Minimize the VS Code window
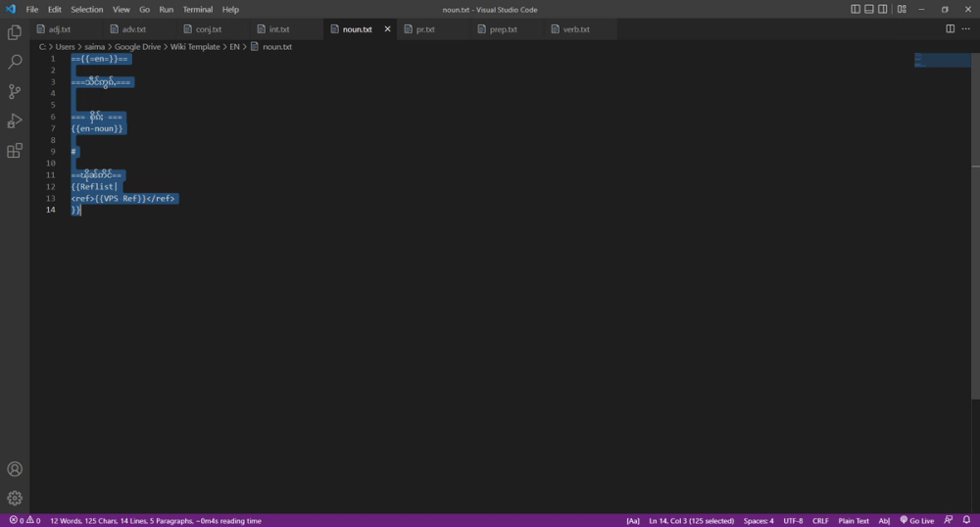Image resolution: width=980 pixels, height=527 pixels. pyautogui.click(x=921, y=9)
